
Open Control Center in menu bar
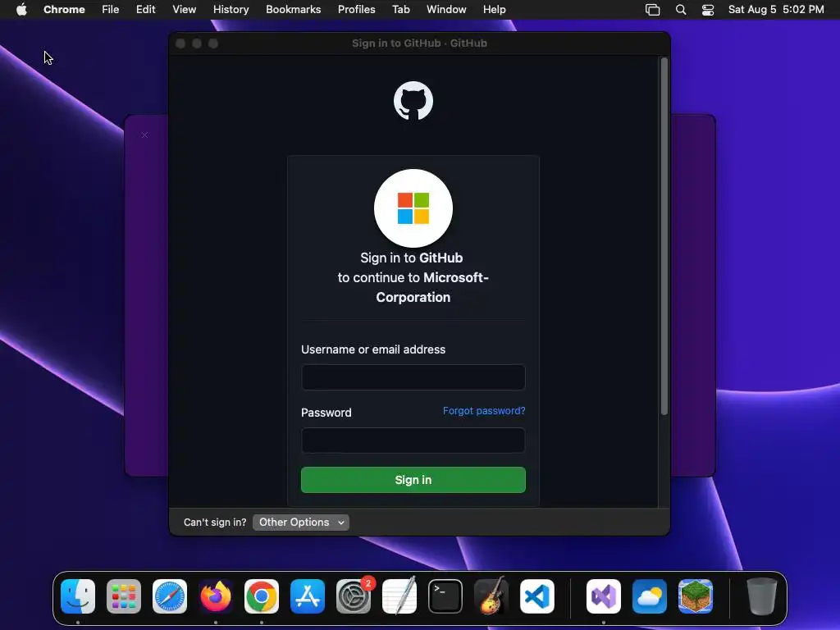(x=708, y=9)
